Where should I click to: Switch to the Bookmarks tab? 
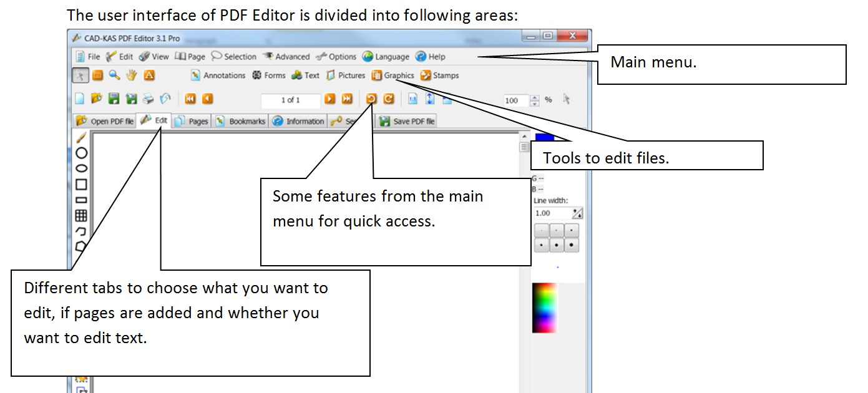pyautogui.click(x=241, y=122)
